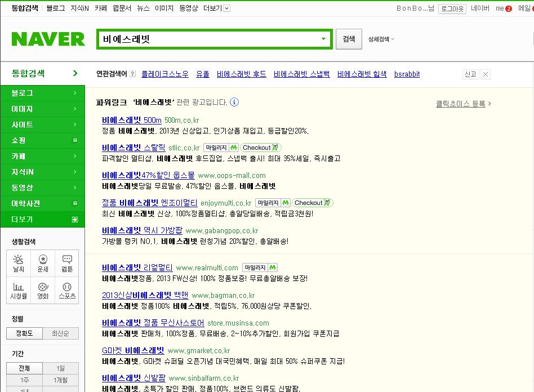The height and width of the screenshot is (392, 534).
Task: Open the 지식iN sidebar item
Action: [x=43, y=172]
